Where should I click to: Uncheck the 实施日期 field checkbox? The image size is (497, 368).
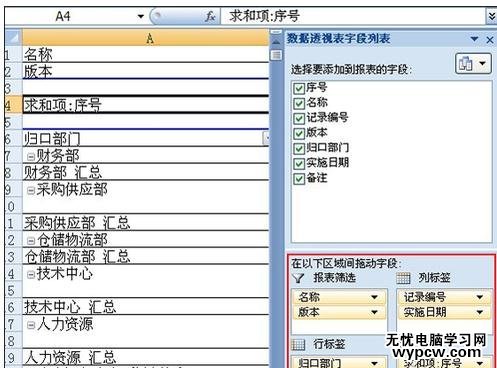coord(299,164)
